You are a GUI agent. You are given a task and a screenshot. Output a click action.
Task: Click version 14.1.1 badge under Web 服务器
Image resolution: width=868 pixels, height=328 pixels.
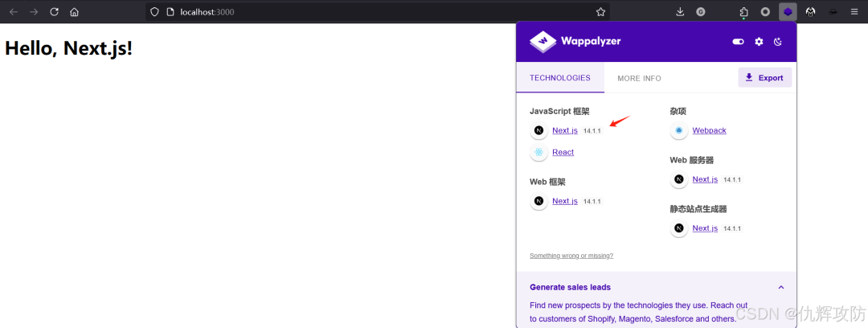point(732,179)
